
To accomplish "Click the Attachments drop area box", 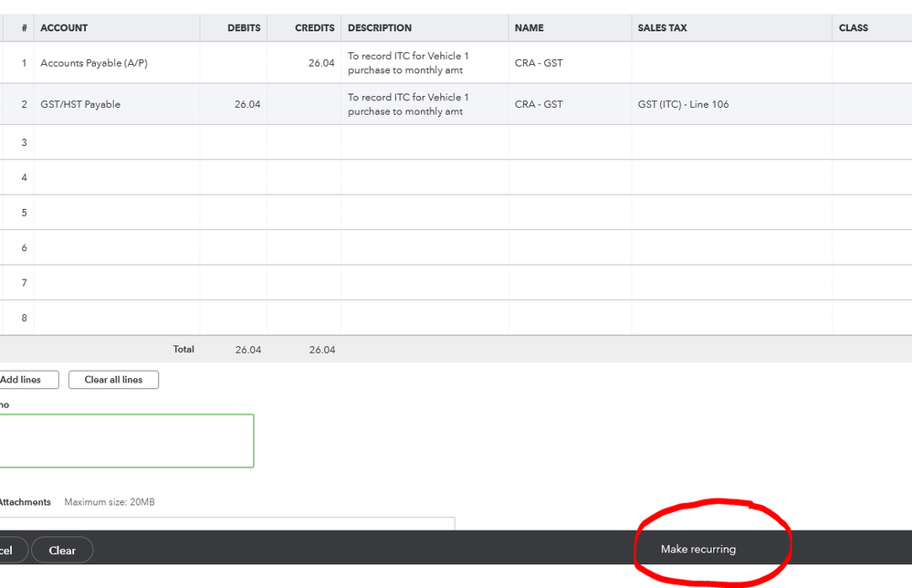I will pos(226,523).
